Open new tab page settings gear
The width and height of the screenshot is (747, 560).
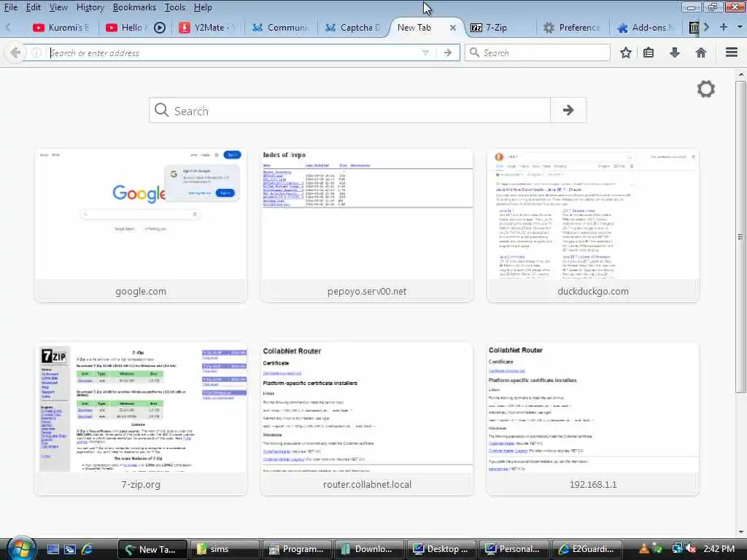click(706, 89)
